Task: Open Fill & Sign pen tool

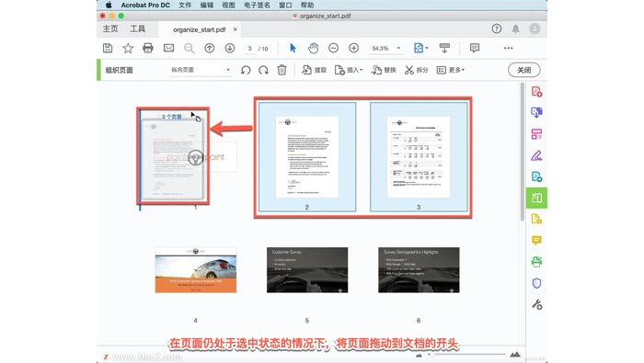Action: (536, 155)
